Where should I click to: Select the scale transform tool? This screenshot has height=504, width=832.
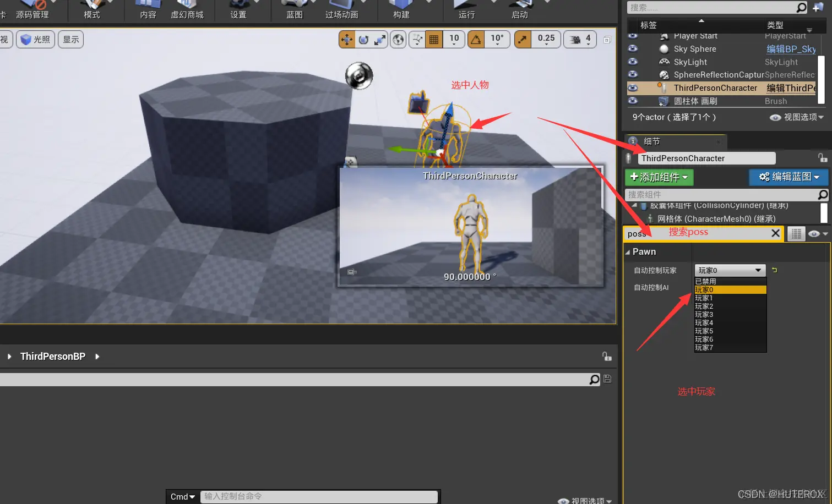380,40
